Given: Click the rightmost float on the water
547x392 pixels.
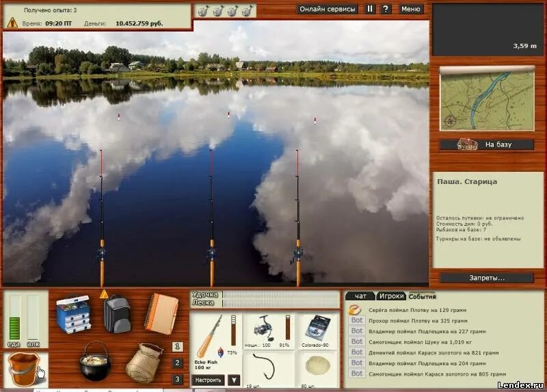Looking at the screenshot, I should tap(315, 121).
